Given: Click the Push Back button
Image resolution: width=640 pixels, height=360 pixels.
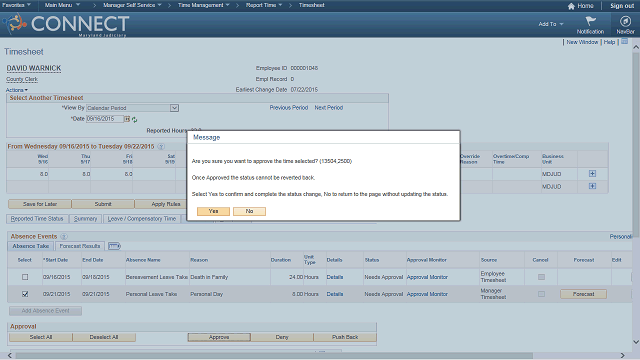Looking at the screenshot, I should (345, 337).
